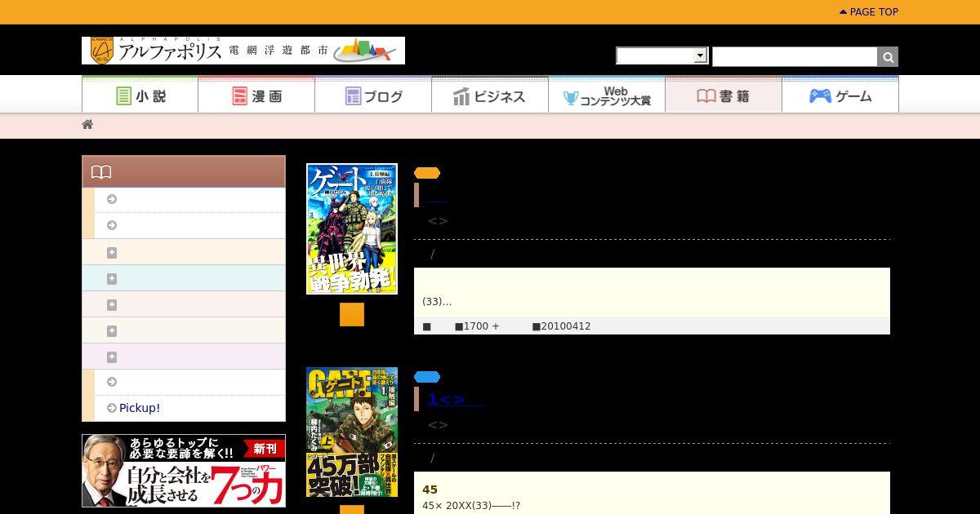Click the '■1700 +' price text

[477, 326]
